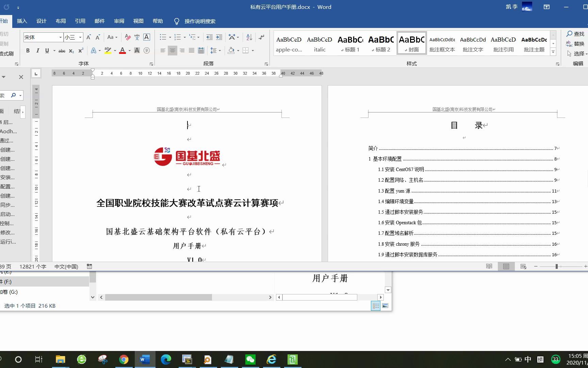This screenshot has height=368, width=588.
Task: Click font color red A swatch
Action: [122, 50]
